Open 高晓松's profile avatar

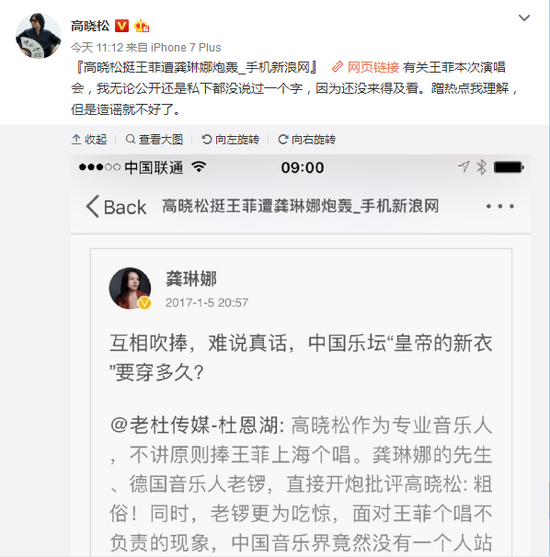tap(38, 36)
